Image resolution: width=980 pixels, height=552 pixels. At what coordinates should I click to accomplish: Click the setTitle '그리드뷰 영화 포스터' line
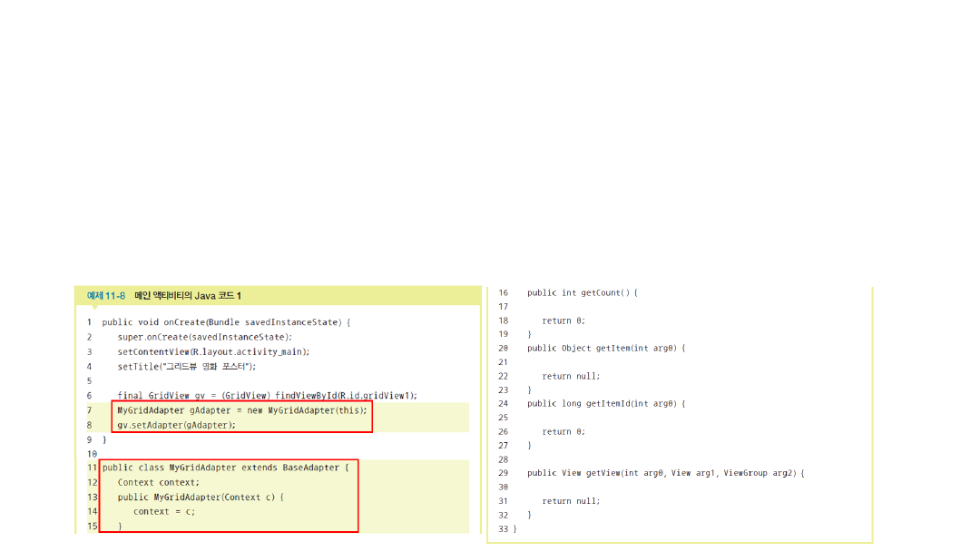tap(187, 367)
